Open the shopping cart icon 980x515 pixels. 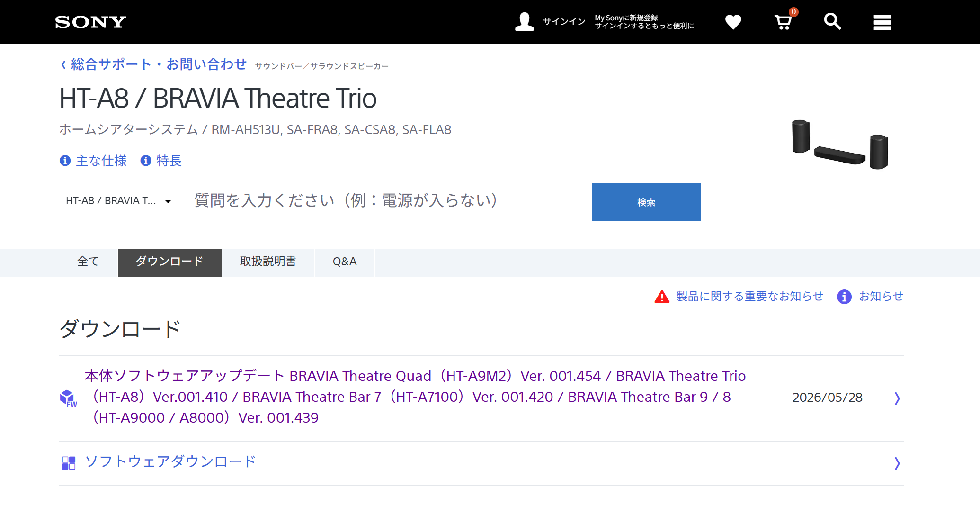click(784, 21)
